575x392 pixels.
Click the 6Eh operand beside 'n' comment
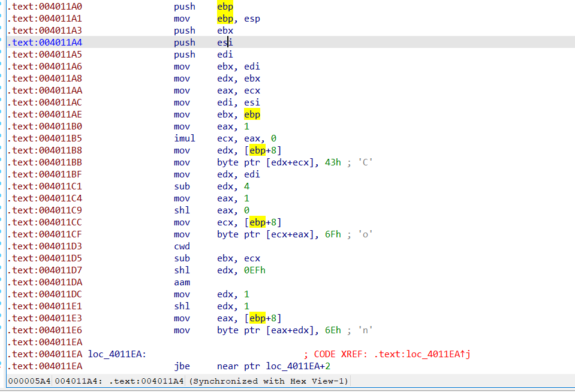pos(333,330)
